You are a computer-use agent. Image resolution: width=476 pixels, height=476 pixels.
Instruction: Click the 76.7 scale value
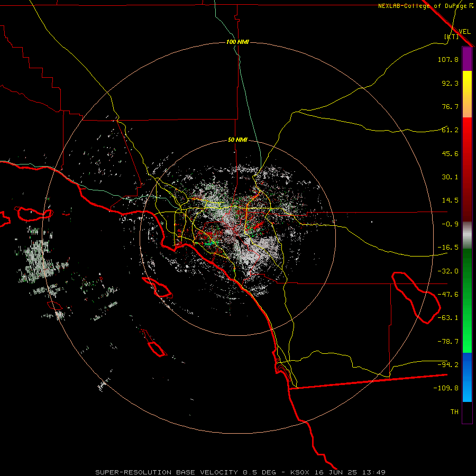click(450, 106)
